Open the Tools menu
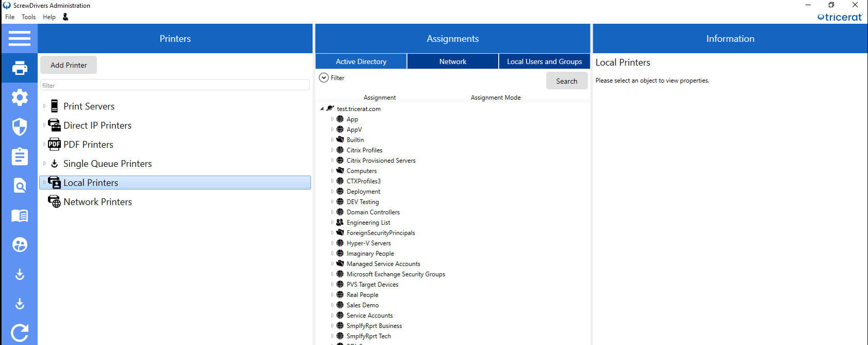The height and width of the screenshot is (345, 868). [28, 17]
